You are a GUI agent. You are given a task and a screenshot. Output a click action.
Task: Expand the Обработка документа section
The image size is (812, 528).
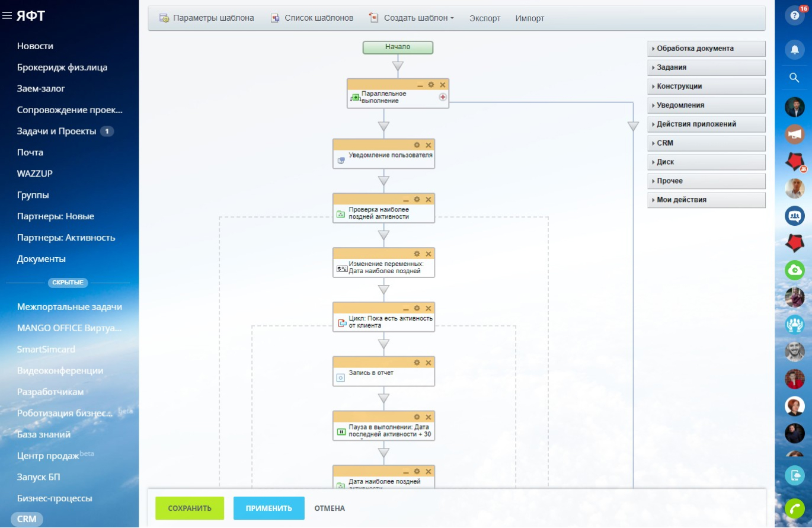pos(706,49)
